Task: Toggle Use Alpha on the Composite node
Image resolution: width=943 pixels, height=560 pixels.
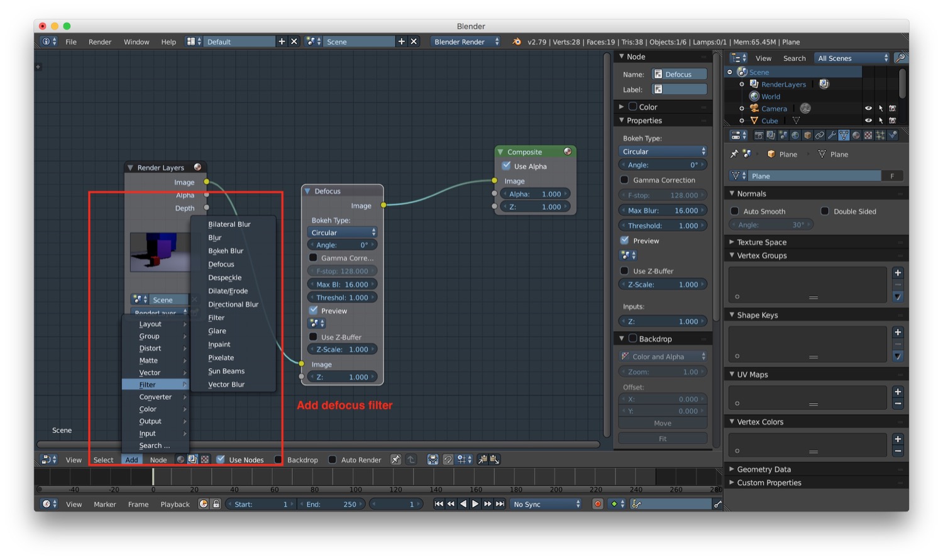Action: (x=506, y=166)
